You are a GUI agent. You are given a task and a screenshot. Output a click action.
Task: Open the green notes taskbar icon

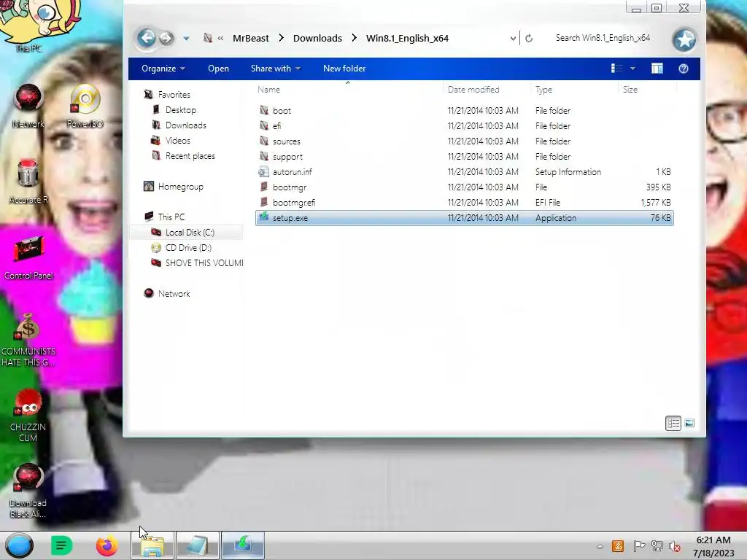pyautogui.click(x=61, y=545)
